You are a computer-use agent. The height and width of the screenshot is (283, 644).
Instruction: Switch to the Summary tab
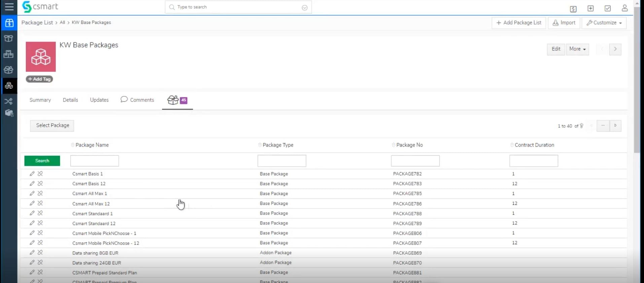(x=40, y=100)
